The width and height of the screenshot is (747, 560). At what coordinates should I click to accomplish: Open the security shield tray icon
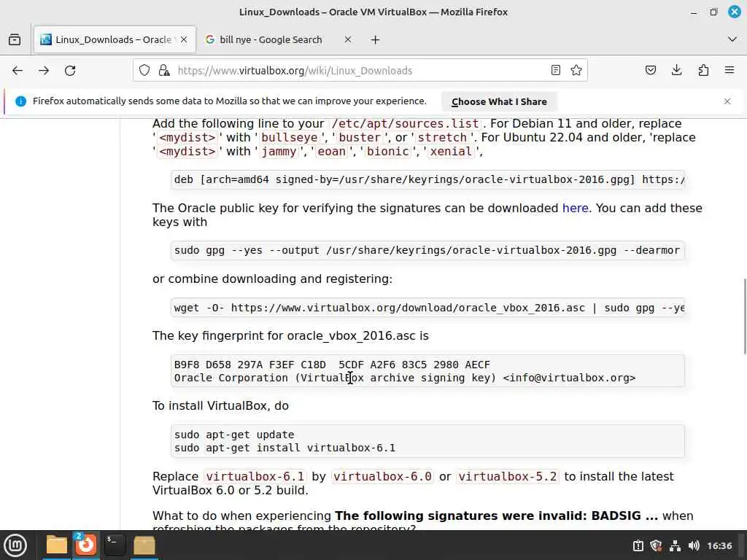656,545
